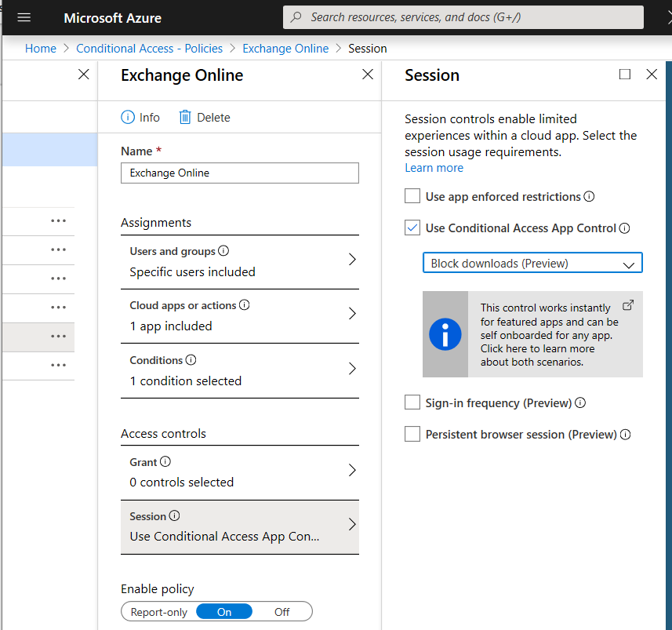Show info tooltip beside Session label

(174, 515)
